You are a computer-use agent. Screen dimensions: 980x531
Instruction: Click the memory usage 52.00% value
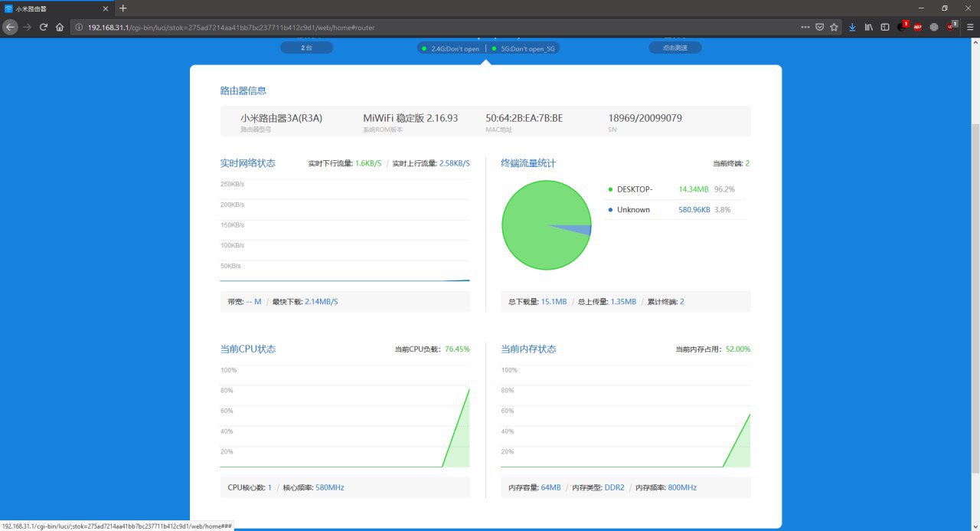click(x=738, y=349)
